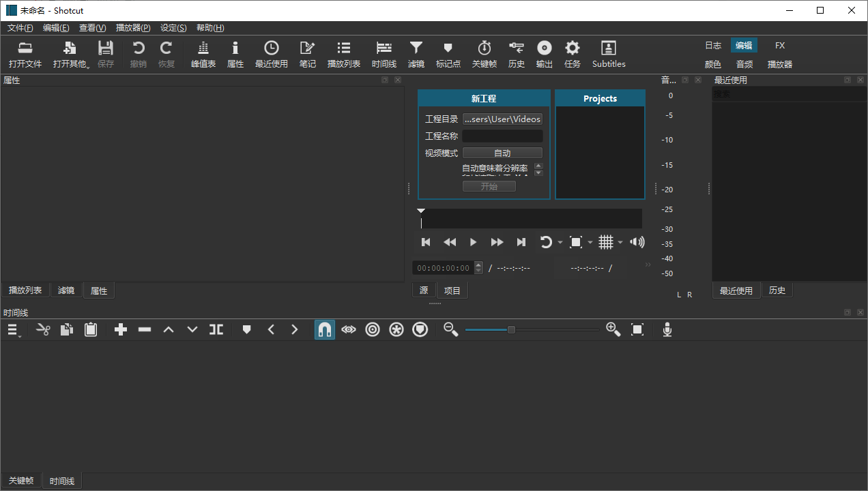The image size is (868, 491).
Task: Adjust the timeline zoom slider
Action: 511,329
